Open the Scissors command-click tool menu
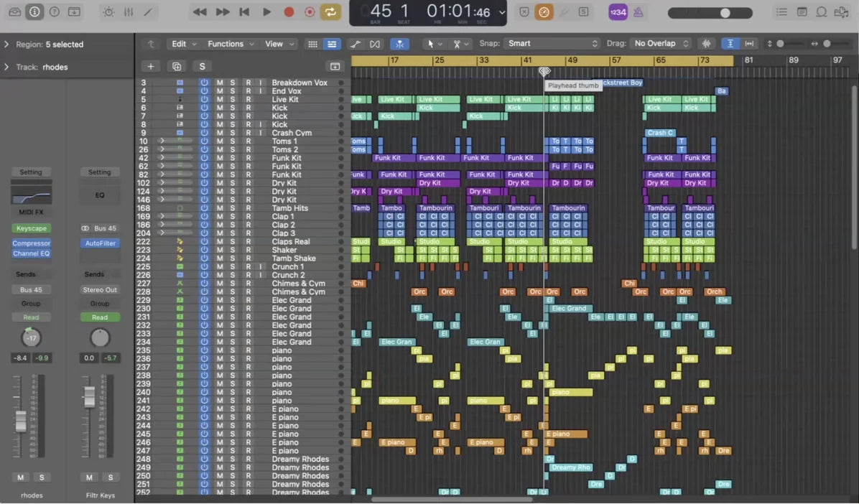Screen dimensions: 859x504 tap(460, 44)
